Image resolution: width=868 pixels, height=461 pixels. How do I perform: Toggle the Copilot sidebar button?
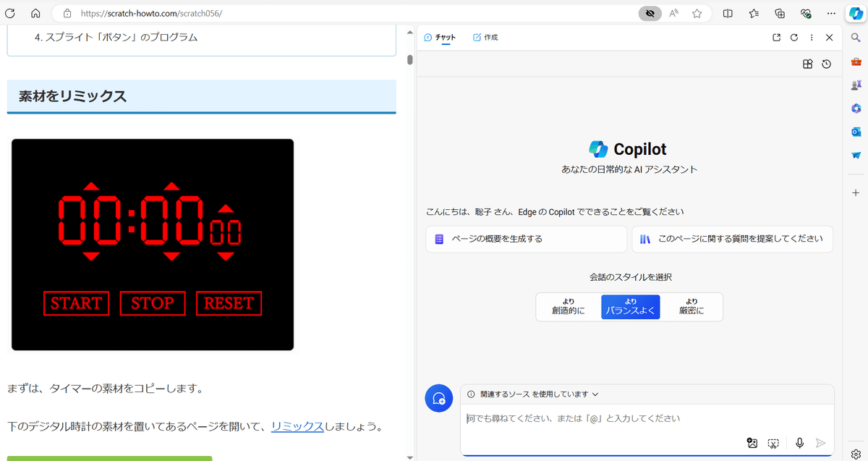tap(856, 13)
